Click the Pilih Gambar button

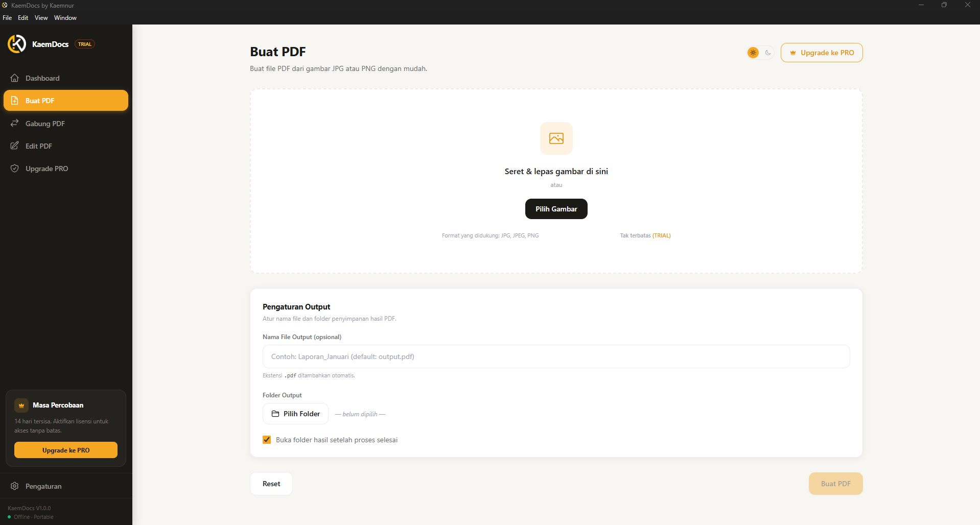point(556,209)
